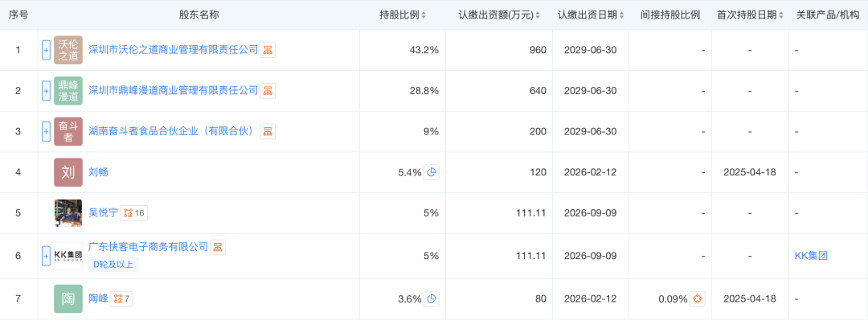Open shareholder 刘畅 profile link
This screenshot has height=321, width=868.
(x=99, y=172)
